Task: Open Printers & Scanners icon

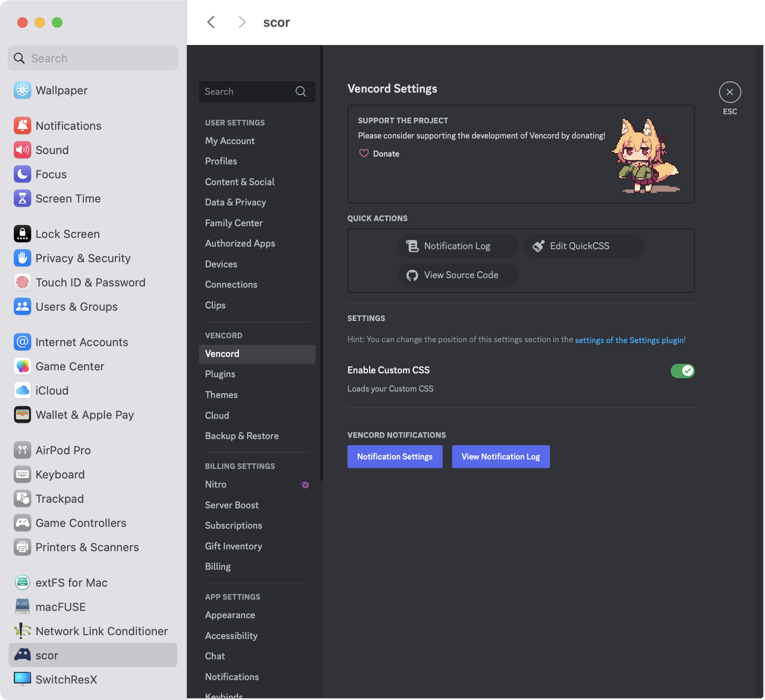Action: tap(22, 547)
